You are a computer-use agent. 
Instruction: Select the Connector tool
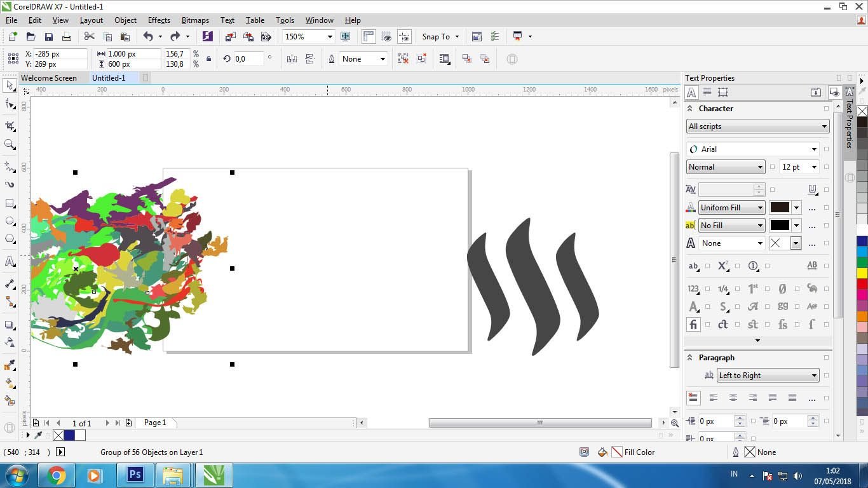coord(10,301)
